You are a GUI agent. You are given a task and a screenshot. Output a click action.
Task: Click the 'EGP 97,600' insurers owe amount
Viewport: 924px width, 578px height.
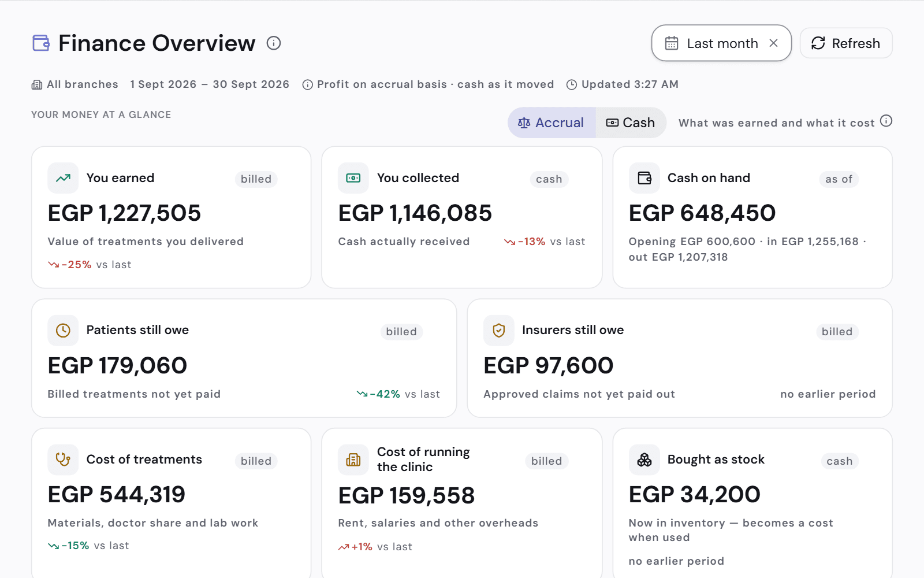(x=549, y=365)
